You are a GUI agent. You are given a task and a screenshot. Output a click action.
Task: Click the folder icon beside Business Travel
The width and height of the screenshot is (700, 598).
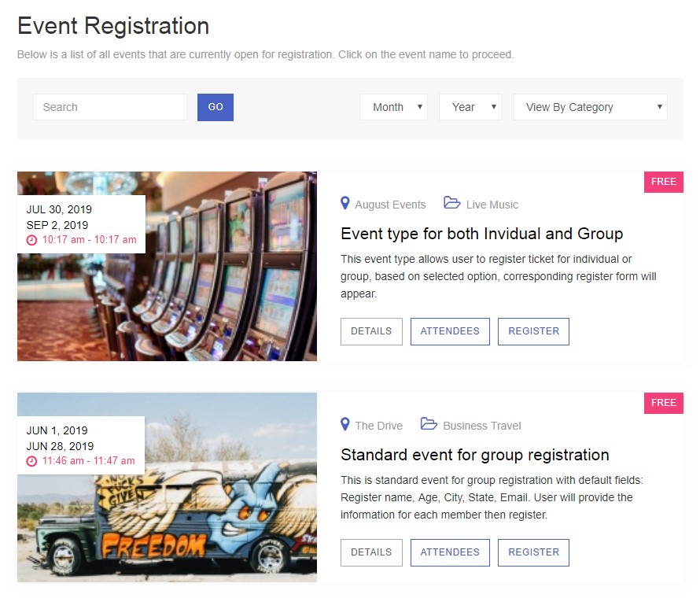(x=429, y=424)
